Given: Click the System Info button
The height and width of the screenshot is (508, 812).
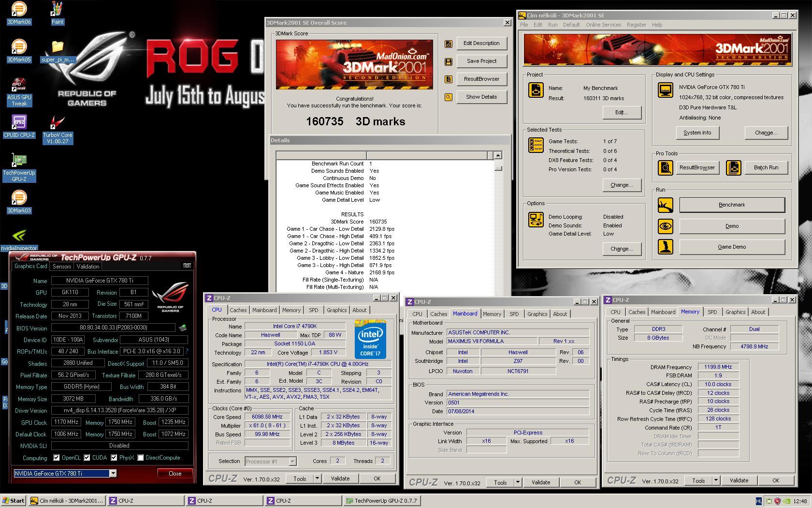Looking at the screenshot, I should tap(697, 133).
